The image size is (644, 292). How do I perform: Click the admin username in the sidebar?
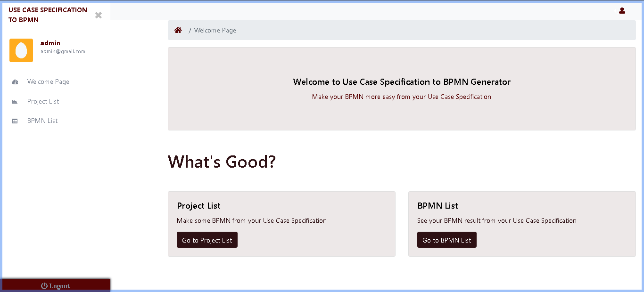pyautogui.click(x=50, y=42)
